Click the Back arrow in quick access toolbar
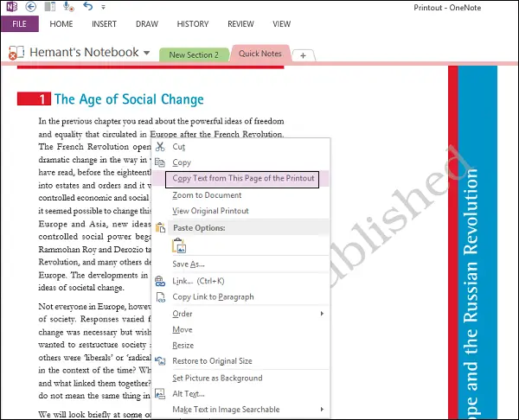Viewport: 519px width, 420px height. (30, 6)
